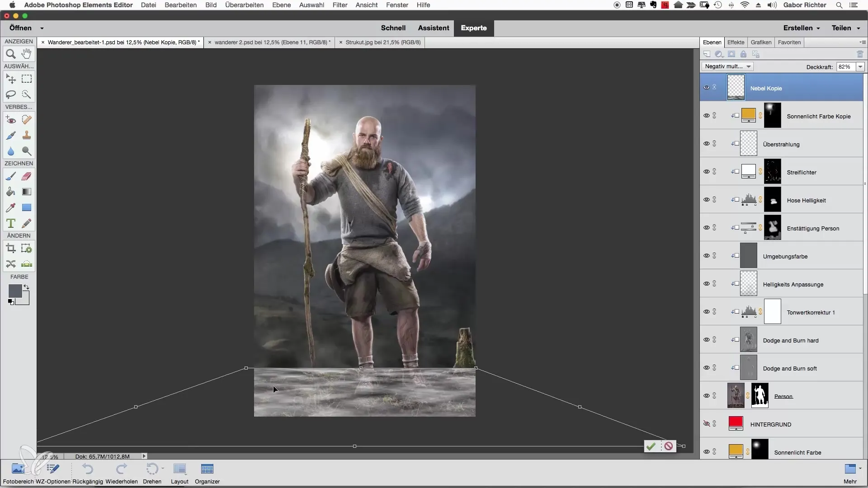Viewport: 868px width, 488px height.
Task: Select the Crop tool
Action: tap(11, 249)
